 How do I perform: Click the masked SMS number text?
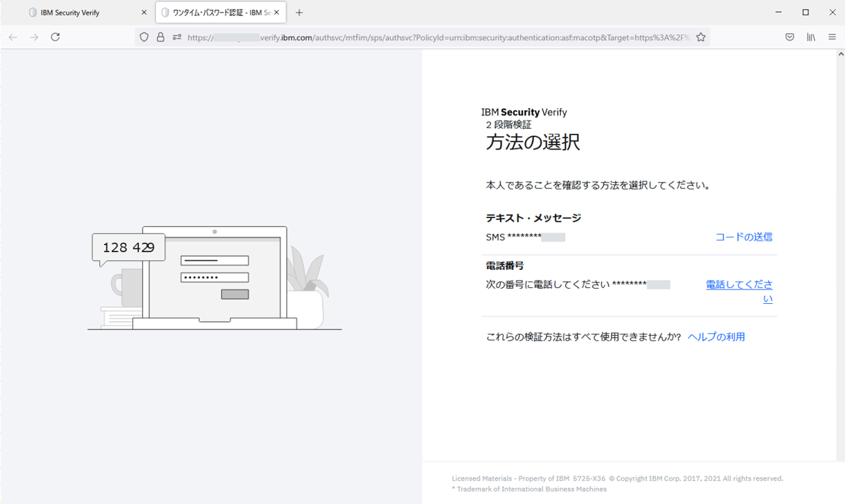coord(525,237)
